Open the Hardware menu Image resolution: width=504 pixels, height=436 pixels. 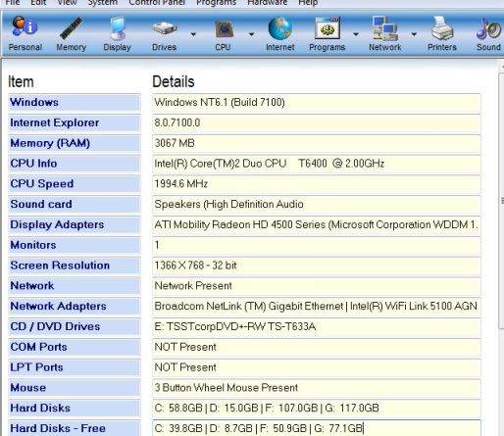click(x=268, y=3)
